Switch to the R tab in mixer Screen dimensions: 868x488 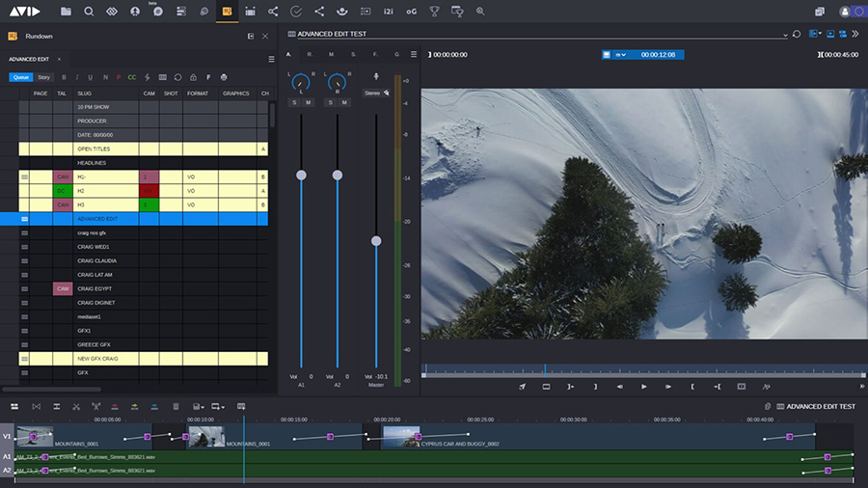pos(310,54)
